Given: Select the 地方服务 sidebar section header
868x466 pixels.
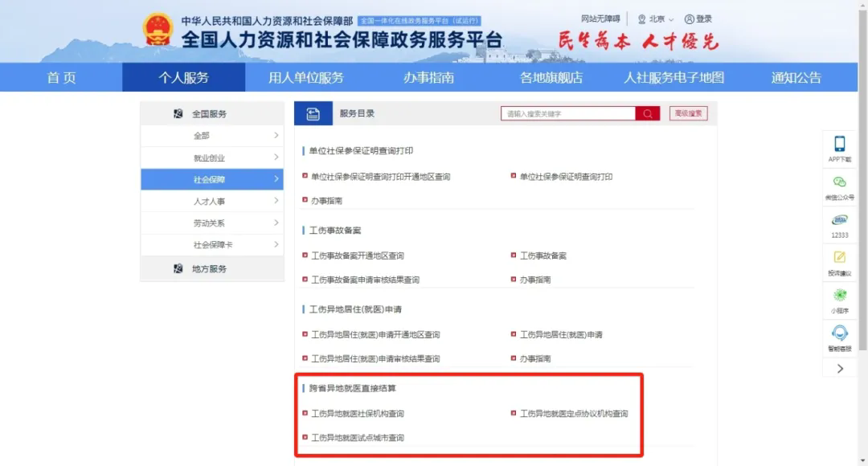Looking at the screenshot, I should pyautogui.click(x=212, y=269).
